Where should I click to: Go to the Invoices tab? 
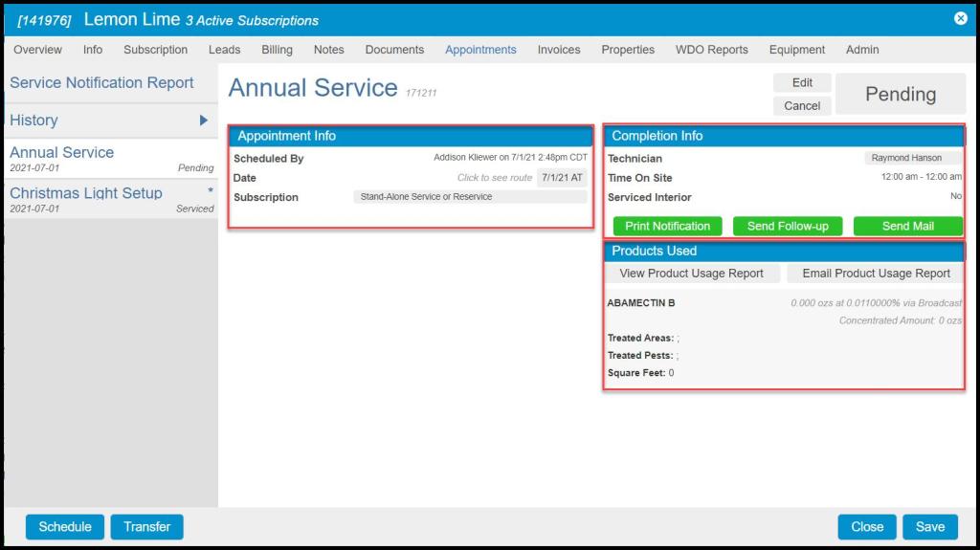558,50
